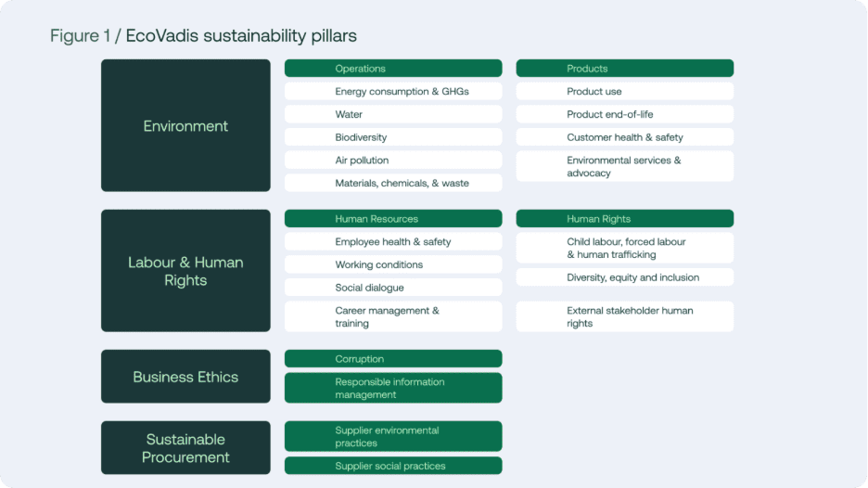Image resolution: width=868 pixels, height=488 pixels.
Task: Choose the Biodiversity item
Action: pyautogui.click(x=392, y=137)
